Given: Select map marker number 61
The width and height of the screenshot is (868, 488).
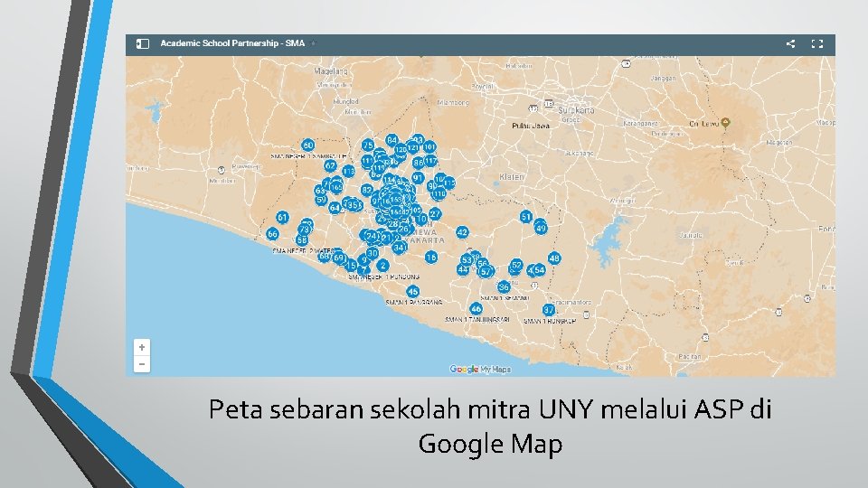Looking at the screenshot, I should 282,218.
